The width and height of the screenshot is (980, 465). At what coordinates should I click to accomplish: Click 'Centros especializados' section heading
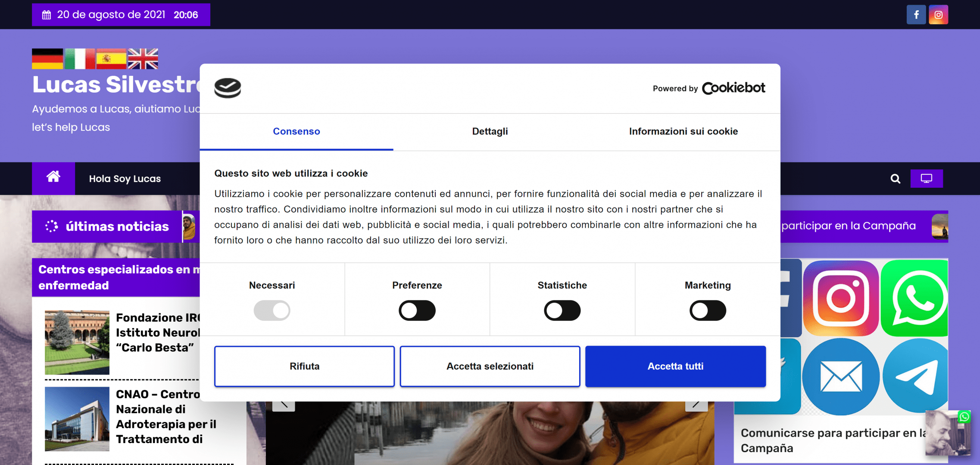click(x=119, y=277)
